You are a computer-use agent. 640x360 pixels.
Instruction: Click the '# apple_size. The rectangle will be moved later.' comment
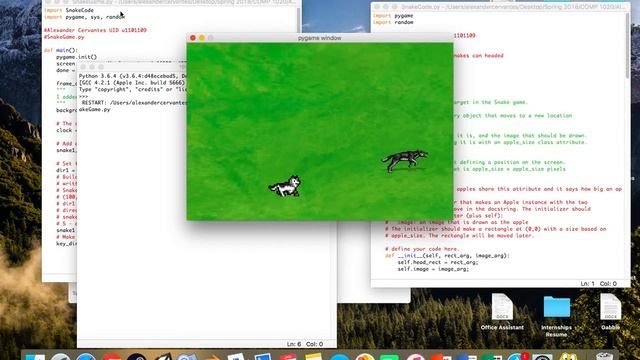[x=459, y=236]
